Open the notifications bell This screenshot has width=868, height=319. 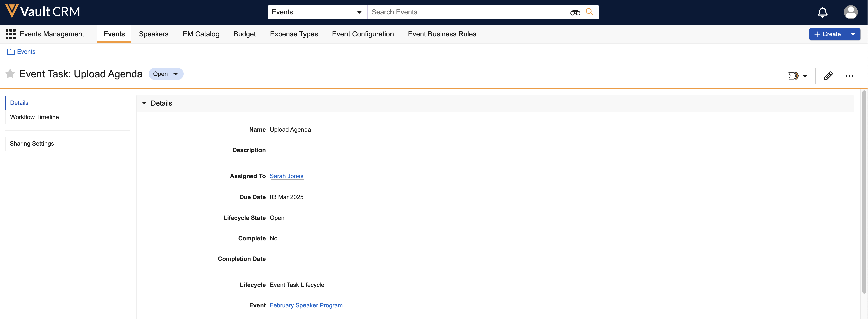822,12
